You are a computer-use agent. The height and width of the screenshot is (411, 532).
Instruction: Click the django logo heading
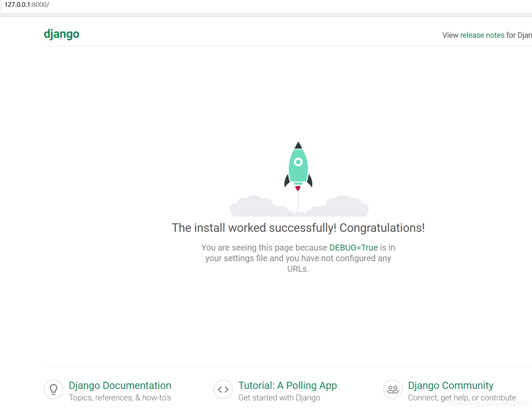(62, 34)
